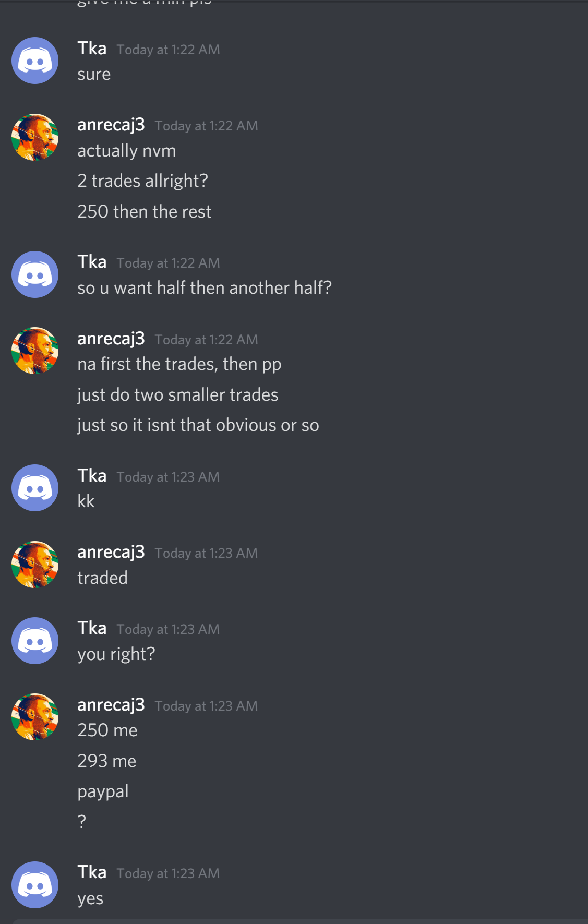Click the message "so u want half then another half?"
This screenshot has width=588, height=924.
click(205, 288)
